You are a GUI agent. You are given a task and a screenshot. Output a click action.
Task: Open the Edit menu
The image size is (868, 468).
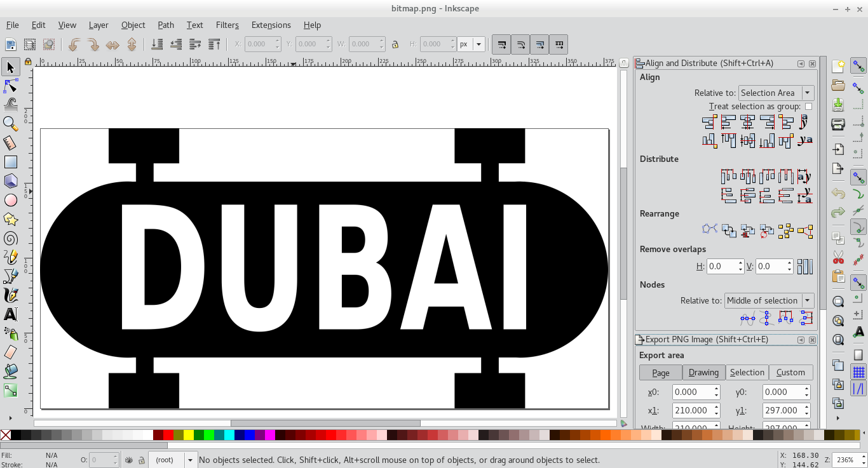click(x=39, y=25)
